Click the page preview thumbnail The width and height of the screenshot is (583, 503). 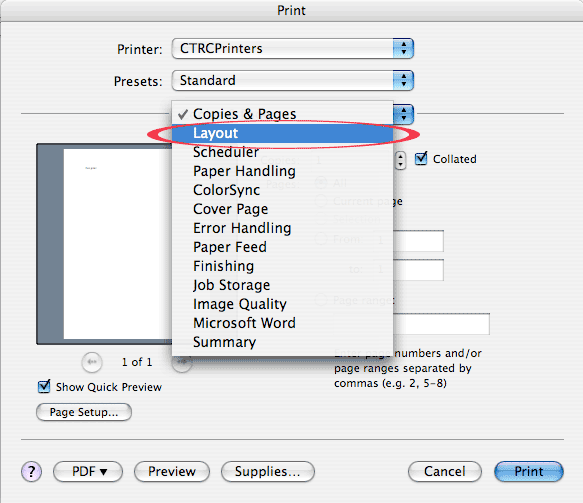click(x=104, y=244)
